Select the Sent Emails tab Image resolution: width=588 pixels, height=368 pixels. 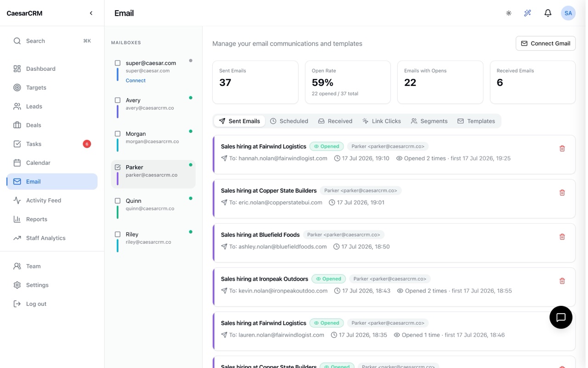[x=239, y=121]
